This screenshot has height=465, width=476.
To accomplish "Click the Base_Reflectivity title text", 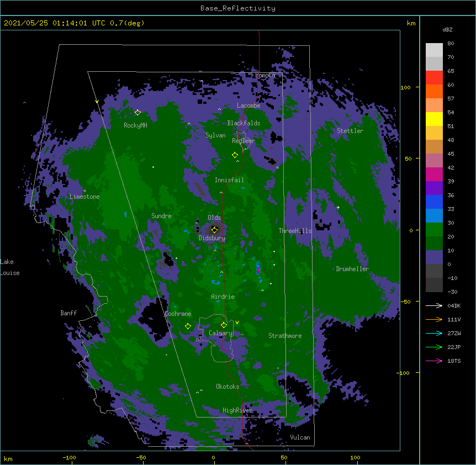I will (x=238, y=8).
